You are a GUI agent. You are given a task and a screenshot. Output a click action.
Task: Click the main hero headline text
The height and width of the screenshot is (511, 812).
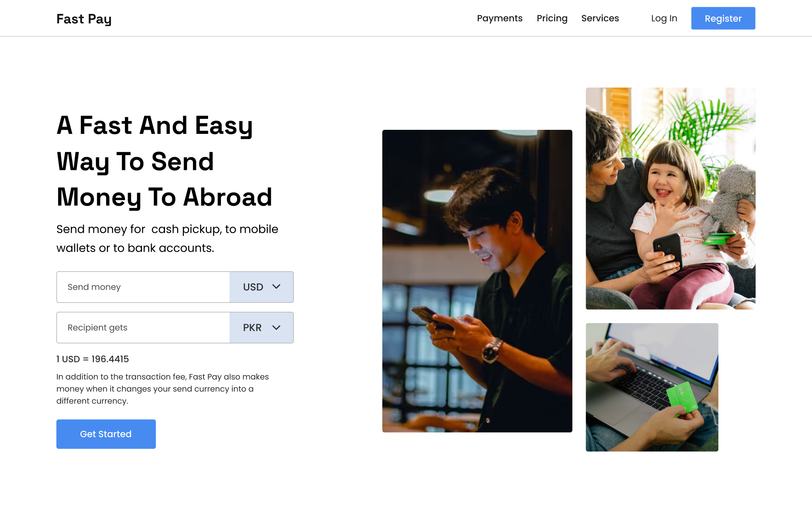pyautogui.click(x=164, y=161)
